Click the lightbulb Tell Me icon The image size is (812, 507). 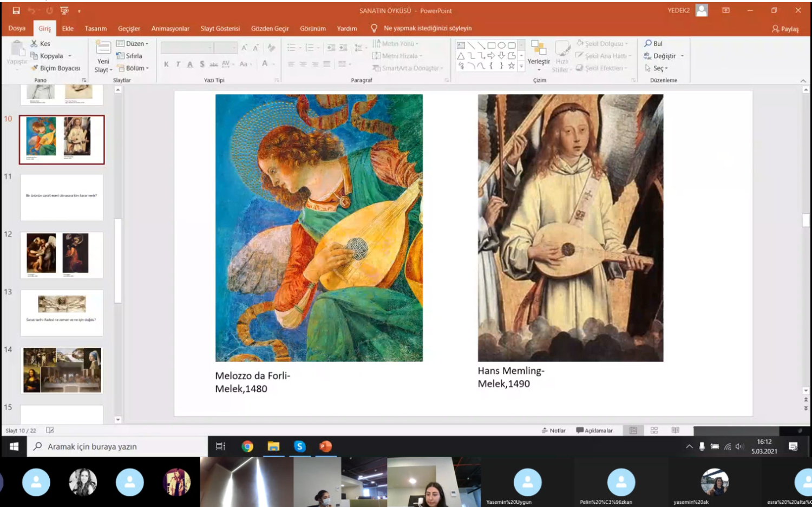click(x=374, y=28)
